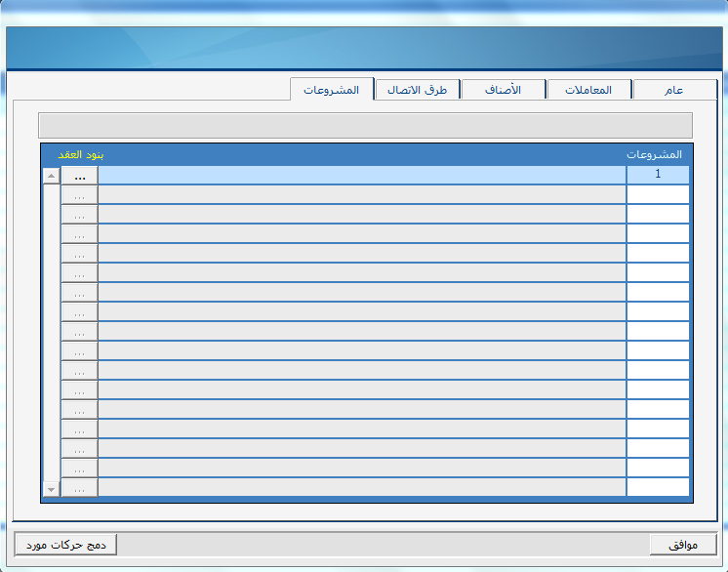This screenshot has width=728, height=572.
Task: Click the ellipsis button in the second row
Action: coord(79,195)
